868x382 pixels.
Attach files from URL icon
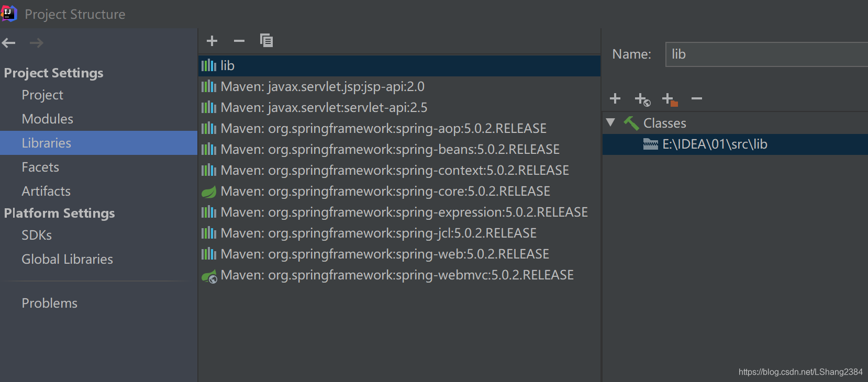point(642,99)
